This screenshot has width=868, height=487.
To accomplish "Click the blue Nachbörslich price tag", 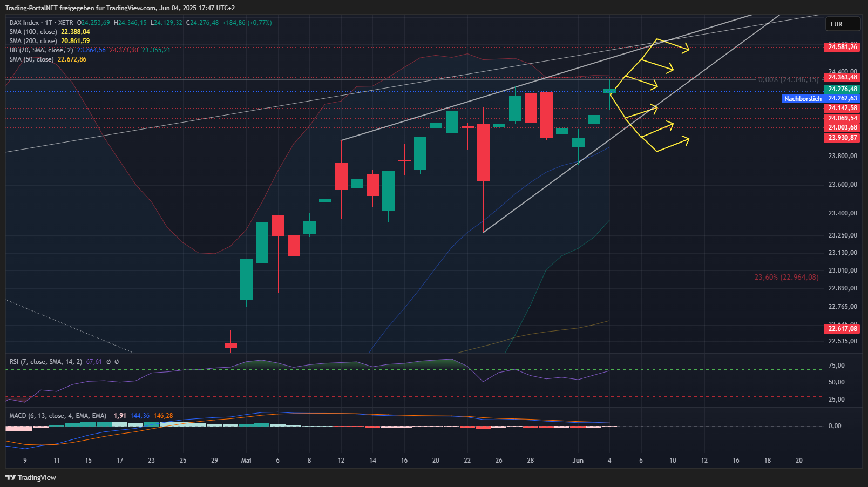I will pos(803,99).
